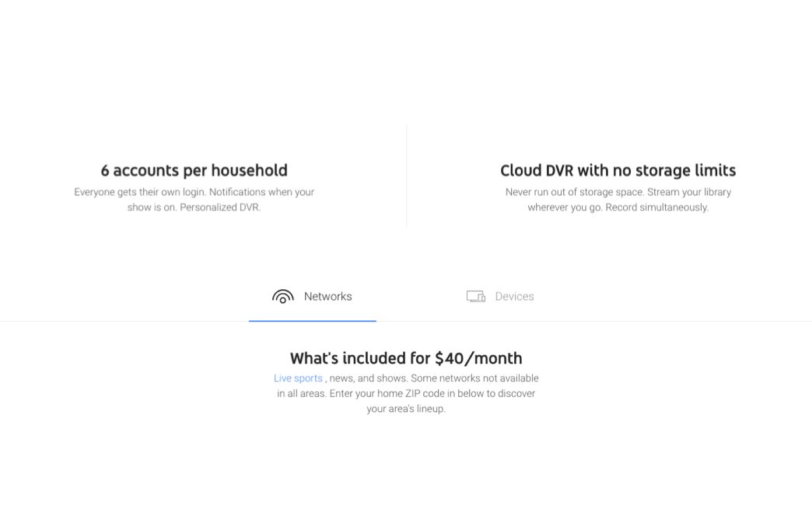The width and height of the screenshot is (812, 523).
Task: Click the "$40/month" price text
Action: point(478,358)
